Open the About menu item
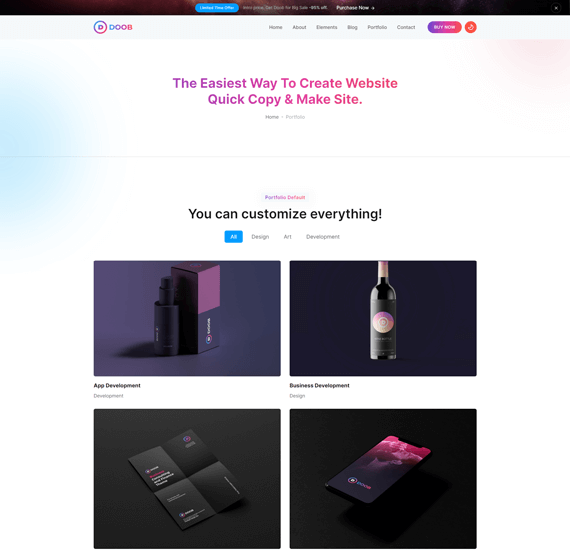570x555 pixels. pos(299,27)
